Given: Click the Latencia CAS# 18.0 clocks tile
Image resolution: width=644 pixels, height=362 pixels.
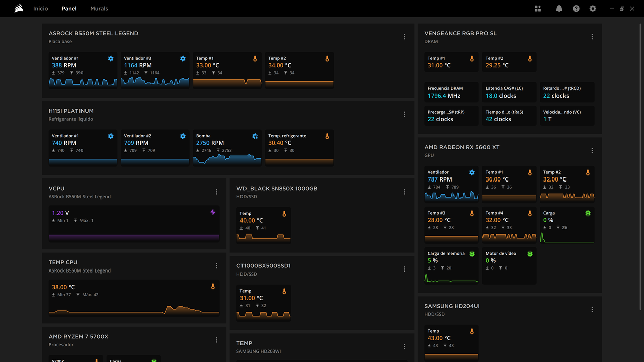Looking at the screenshot, I should 510,92.
